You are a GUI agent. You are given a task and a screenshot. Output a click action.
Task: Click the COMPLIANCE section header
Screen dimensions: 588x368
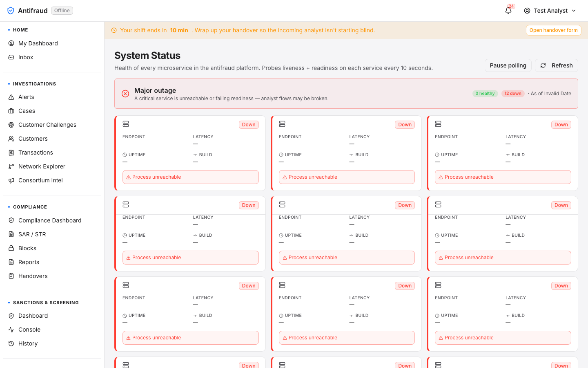point(30,207)
